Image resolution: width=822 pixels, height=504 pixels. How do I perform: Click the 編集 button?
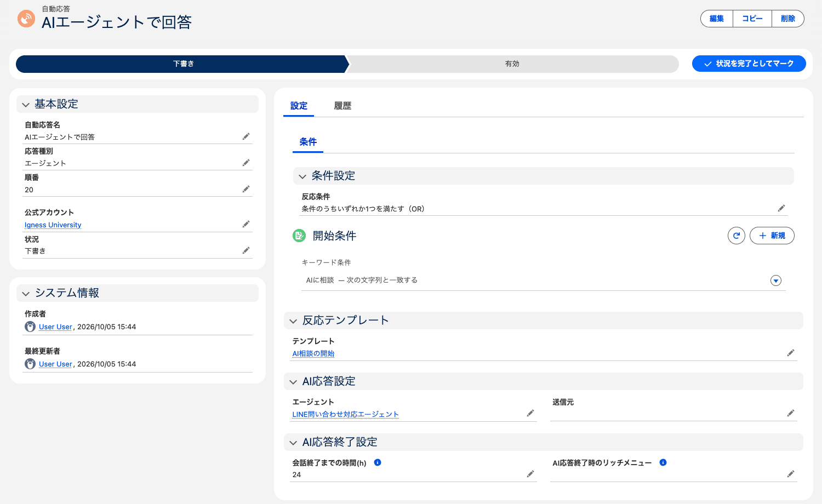coord(717,19)
